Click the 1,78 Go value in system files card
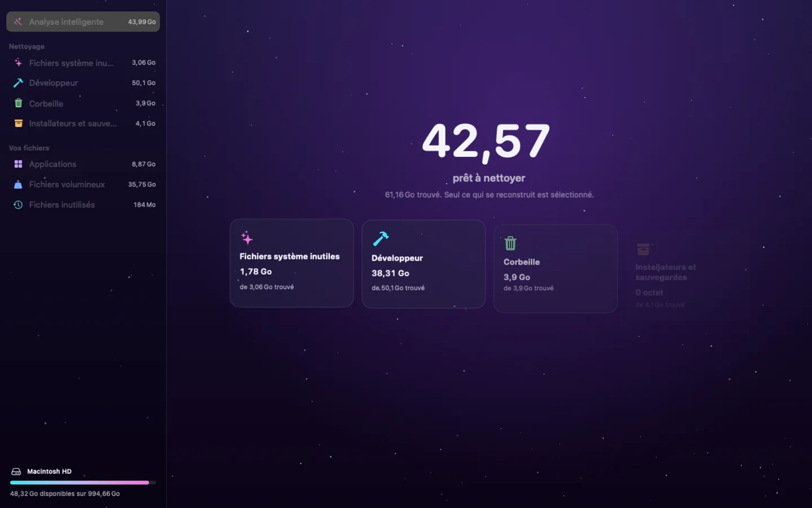812x508 pixels. 256,271
